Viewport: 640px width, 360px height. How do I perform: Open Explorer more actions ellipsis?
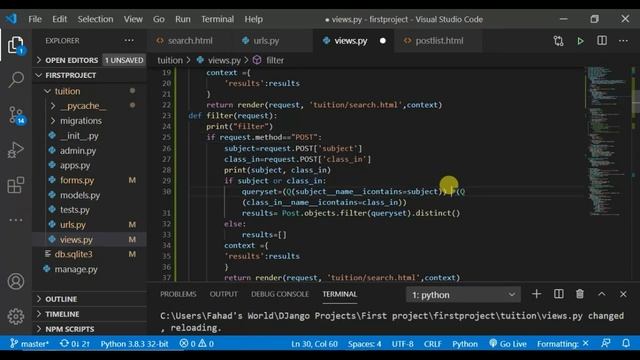point(129,40)
